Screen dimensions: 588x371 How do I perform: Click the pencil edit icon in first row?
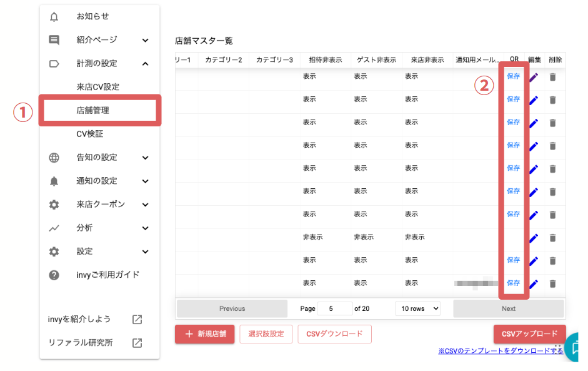coord(534,78)
